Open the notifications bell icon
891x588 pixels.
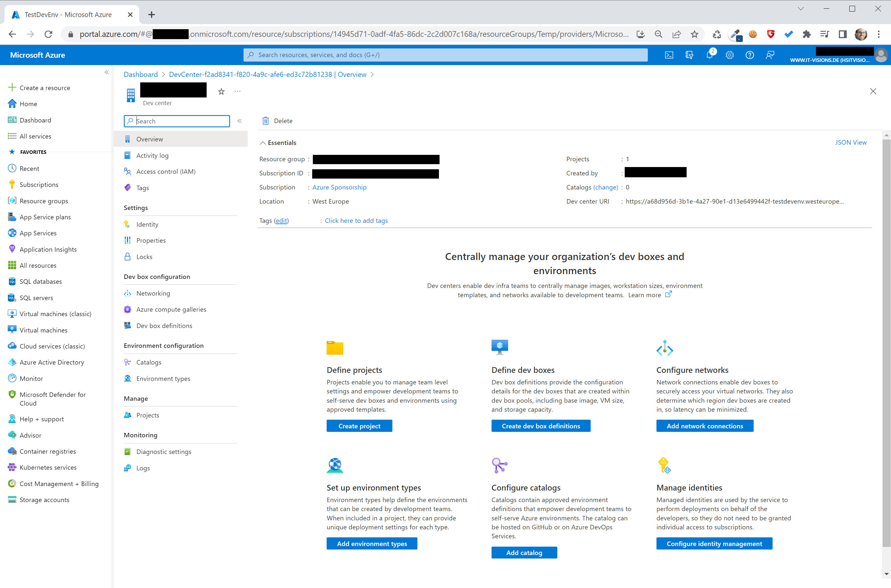click(709, 55)
